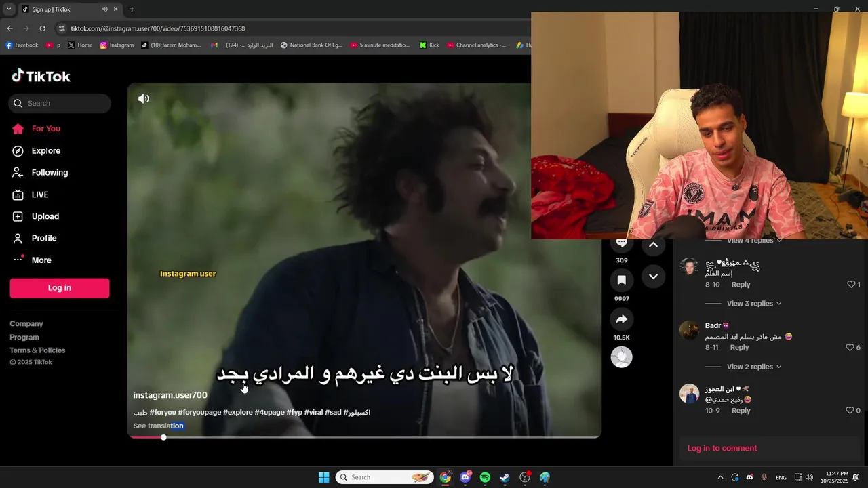Open Terms & Policies footer link

(37, 350)
